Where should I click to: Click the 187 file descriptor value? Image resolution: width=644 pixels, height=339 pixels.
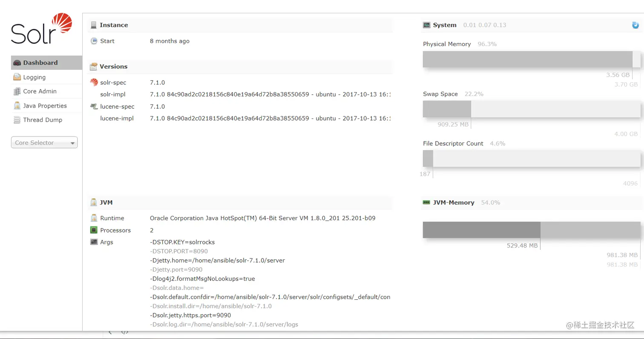point(425,174)
